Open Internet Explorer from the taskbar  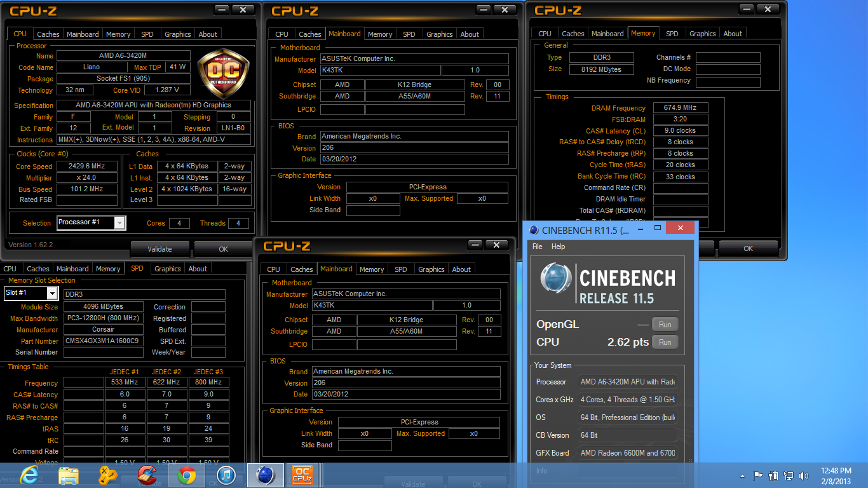pos(29,475)
